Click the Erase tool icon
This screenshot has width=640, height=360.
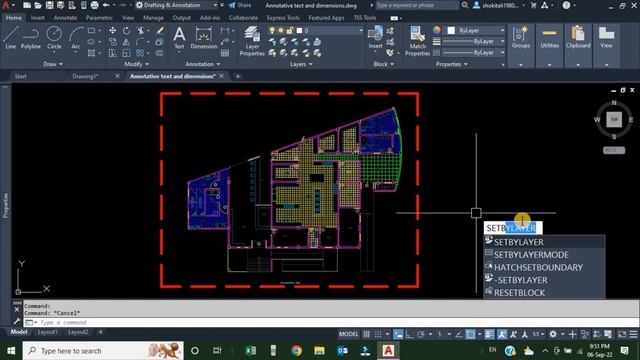pyautogui.click(x=160, y=31)
